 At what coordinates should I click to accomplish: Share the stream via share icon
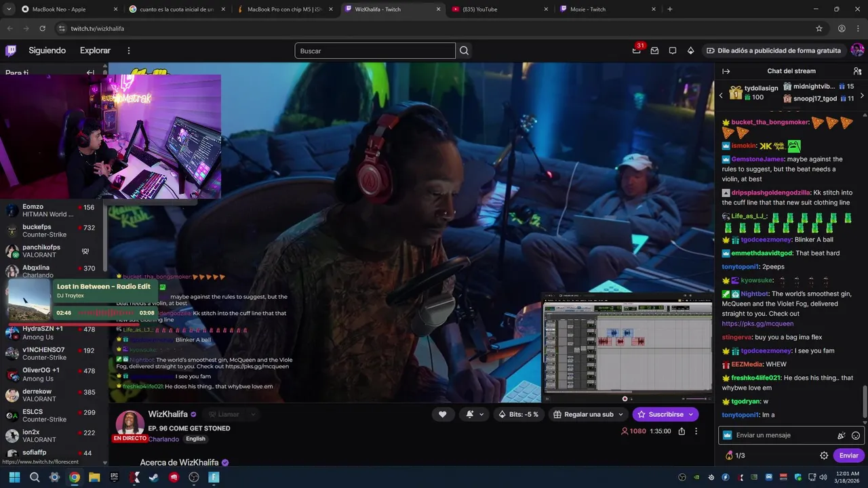coord(682,431)
